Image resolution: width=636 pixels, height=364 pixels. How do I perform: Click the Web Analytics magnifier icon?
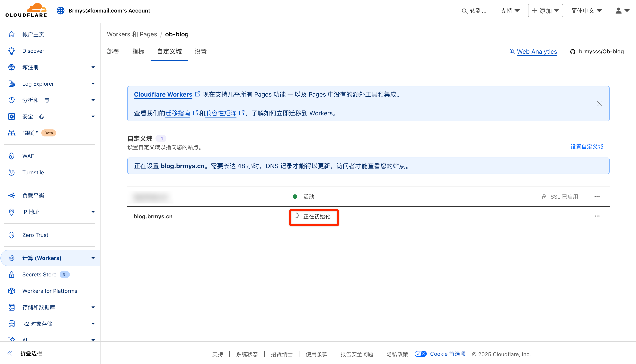coord(512,51)
